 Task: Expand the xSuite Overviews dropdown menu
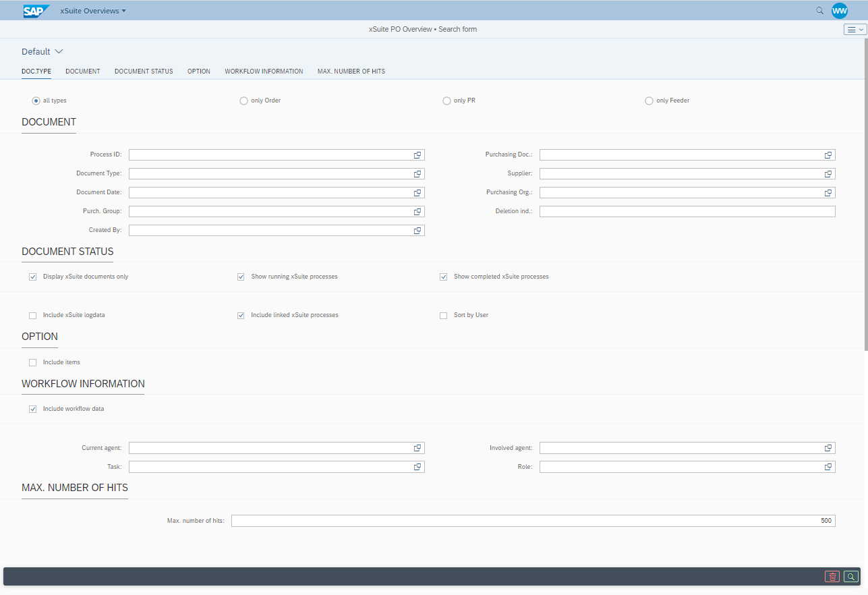tap(93, 11)
